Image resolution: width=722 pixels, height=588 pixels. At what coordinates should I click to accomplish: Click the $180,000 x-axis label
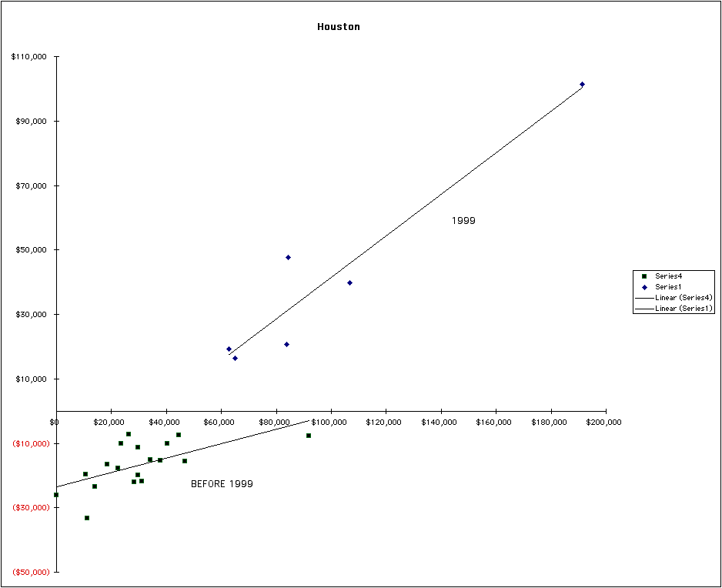pos(550,423)
